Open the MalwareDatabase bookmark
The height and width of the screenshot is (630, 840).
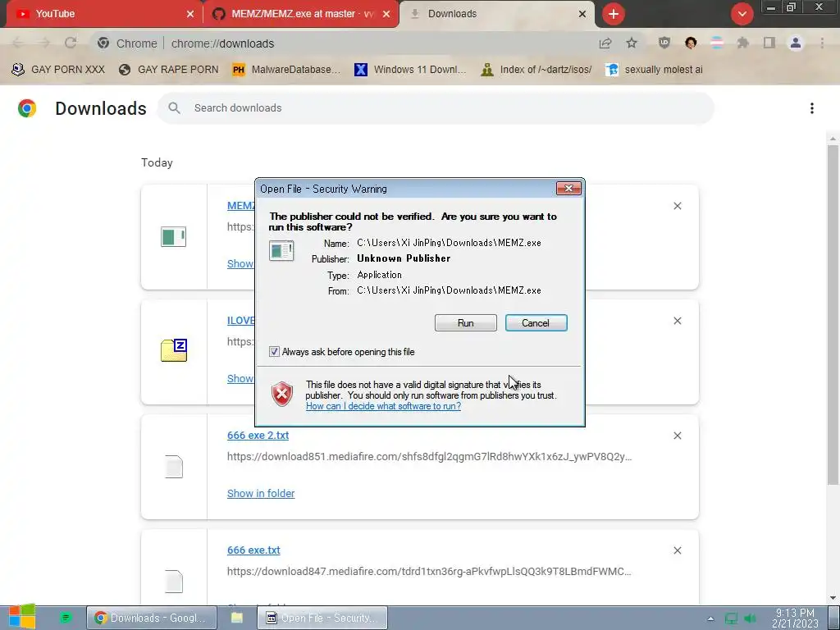286,70
